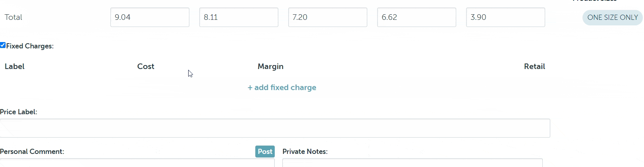The image size is (644, 167).
Task: Click the Total field showing 9.04
Action: [x=150, y=17]
